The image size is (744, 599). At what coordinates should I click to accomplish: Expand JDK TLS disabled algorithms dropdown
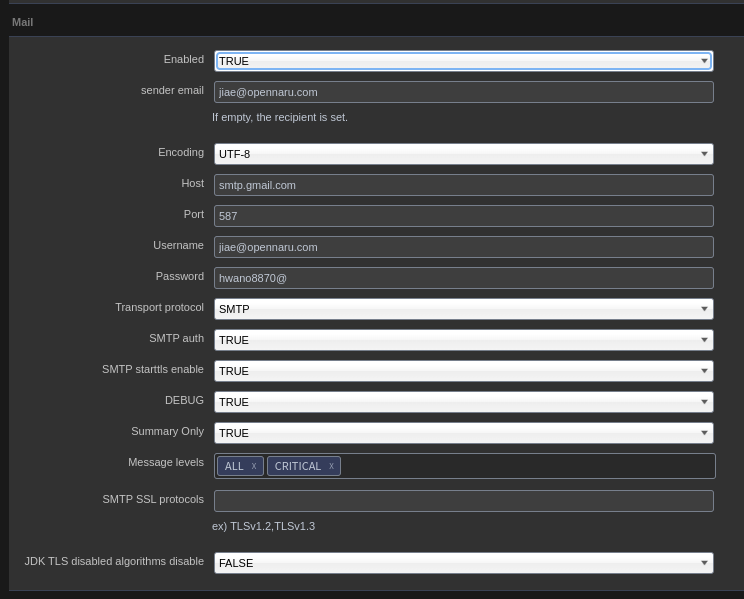(x=463, y=563)
